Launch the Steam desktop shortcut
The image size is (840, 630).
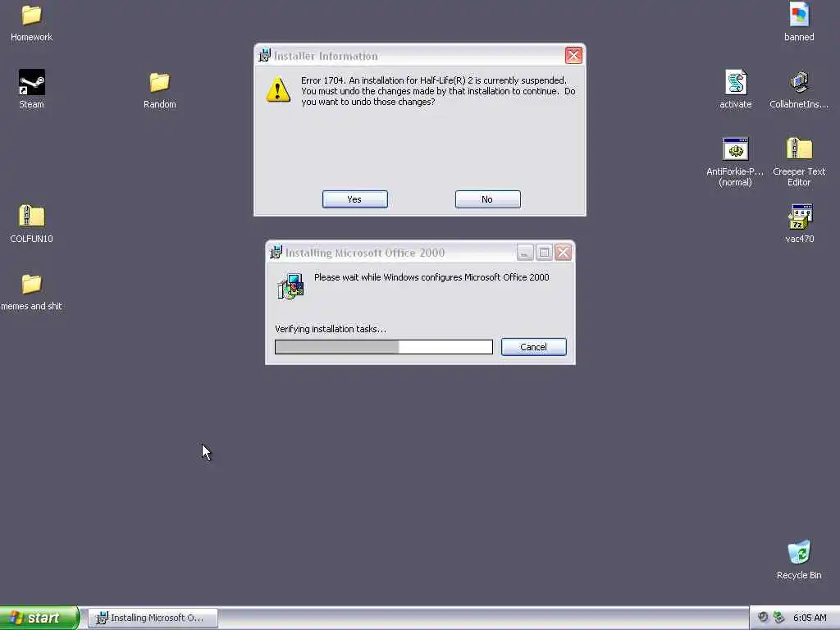(32, 82)
